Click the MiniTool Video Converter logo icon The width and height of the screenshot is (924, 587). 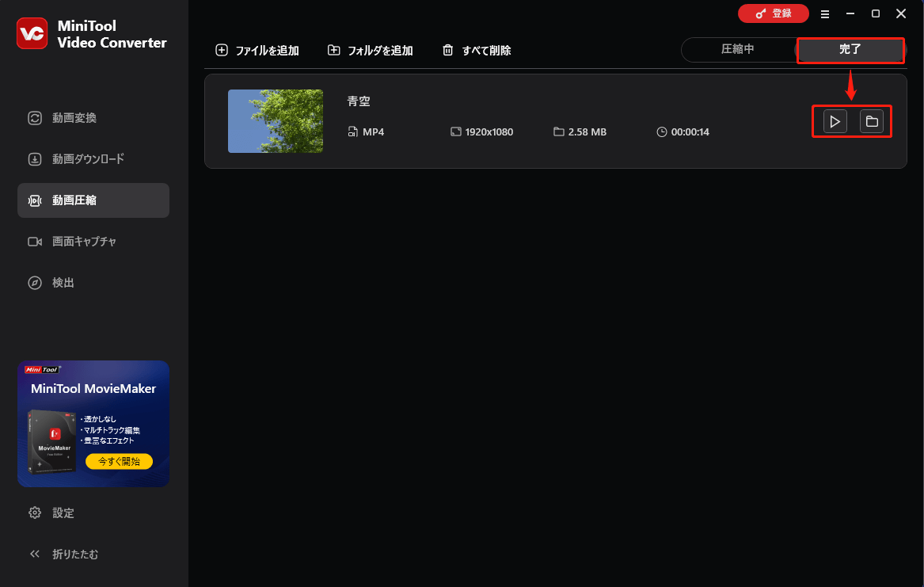32,33
